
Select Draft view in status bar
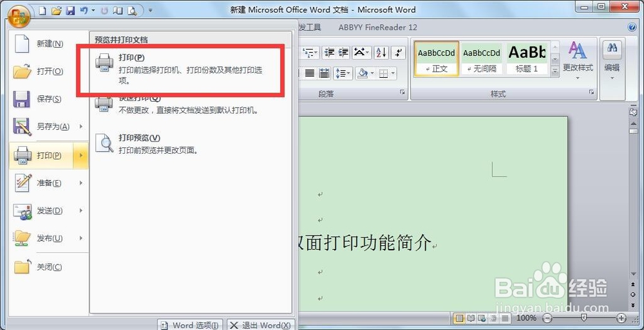(x=505, y=318)
